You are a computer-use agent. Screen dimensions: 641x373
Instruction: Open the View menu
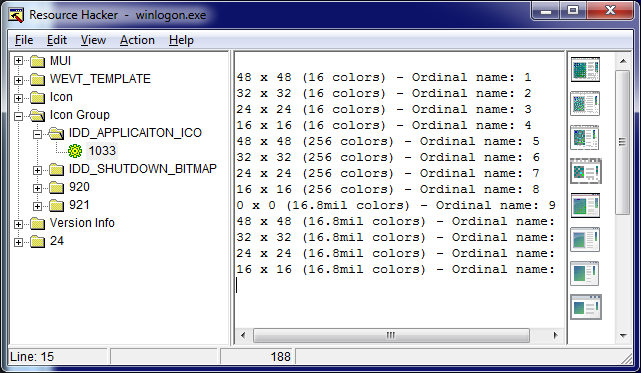[93, 40]
